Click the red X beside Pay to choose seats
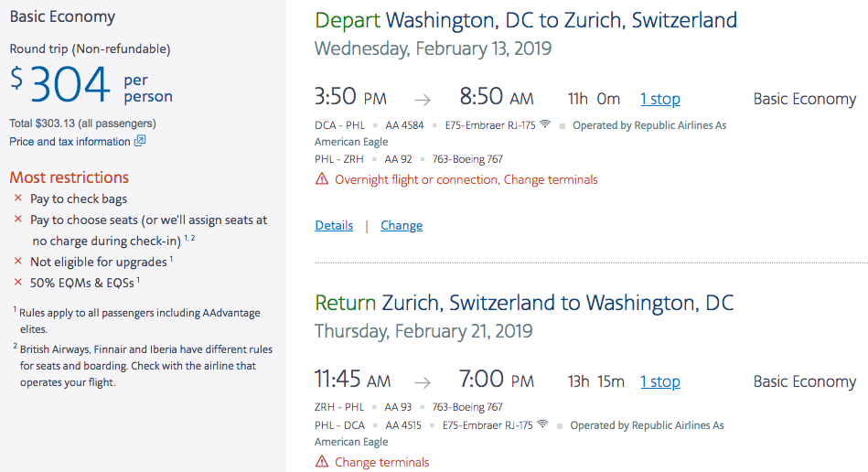Viewport: 868px width, 472px height. [17, 220]
